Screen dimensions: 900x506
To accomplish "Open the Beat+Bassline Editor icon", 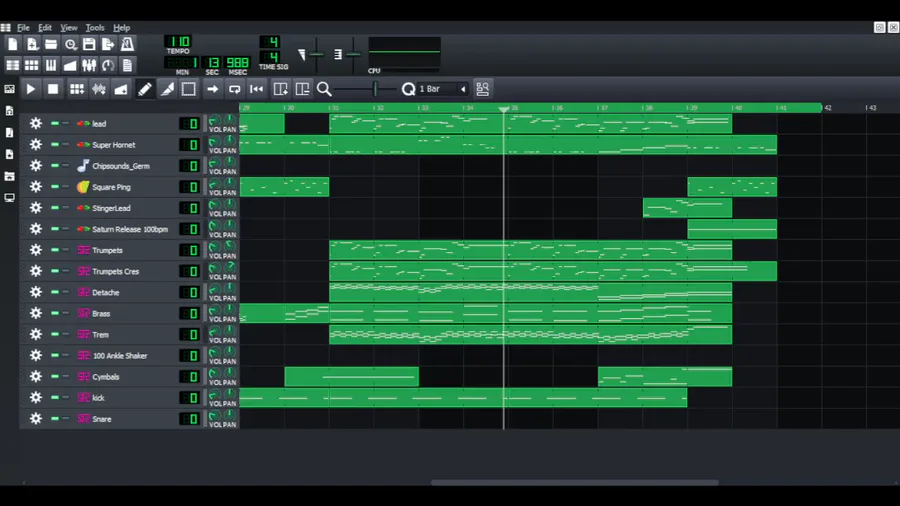I will (32, 65).
